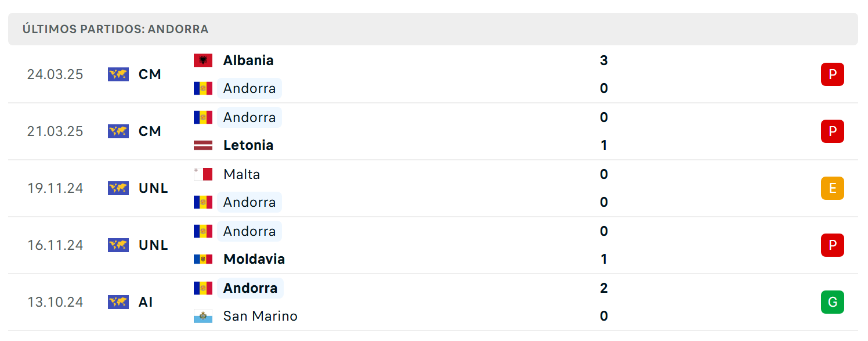Open the San Marino team link
Viewport: 868px width, 341px height.
261,316
